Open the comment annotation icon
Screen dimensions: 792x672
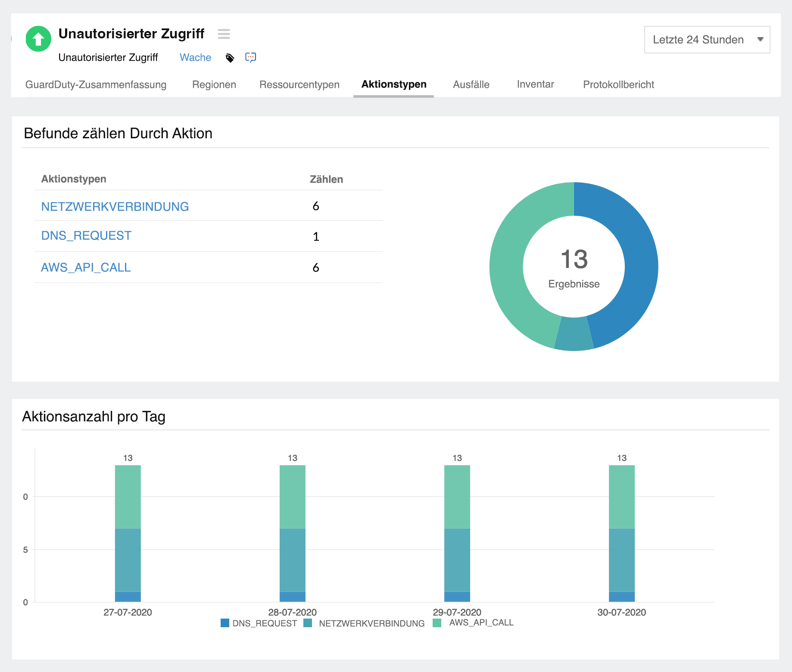pyautogui.click(x=251, y=57)
